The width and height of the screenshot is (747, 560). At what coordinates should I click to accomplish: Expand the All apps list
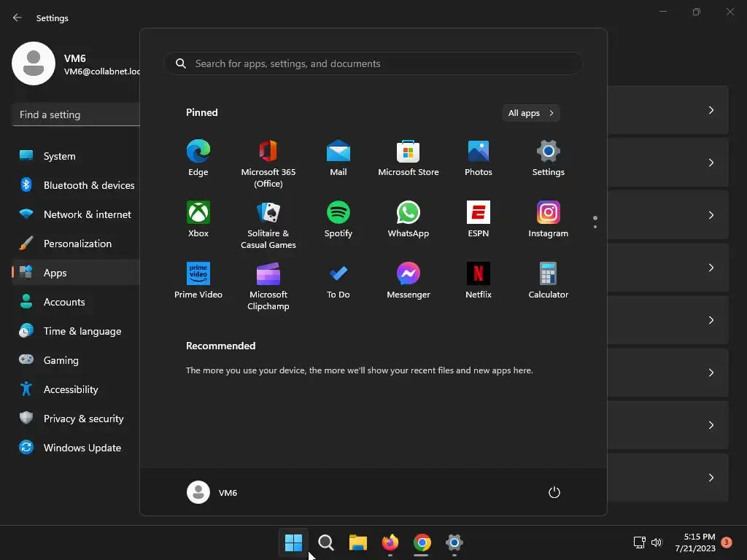pyautogui.click(x=531, y=113)
